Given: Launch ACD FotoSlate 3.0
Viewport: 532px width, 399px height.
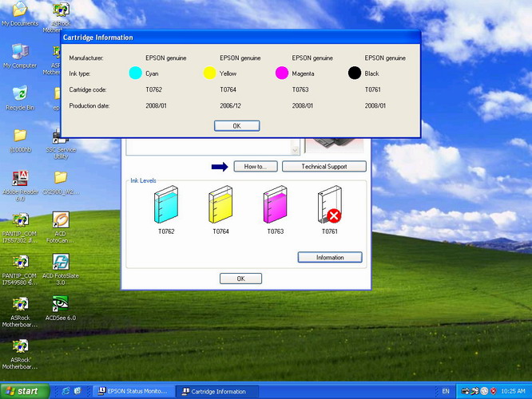Looking at the screenshot, I should pyautogui.click(x=61, y=269).
